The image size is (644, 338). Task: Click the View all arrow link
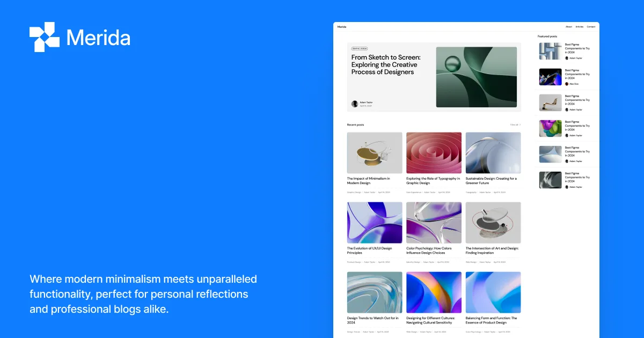pyautogui.click(x=515, y=124)
